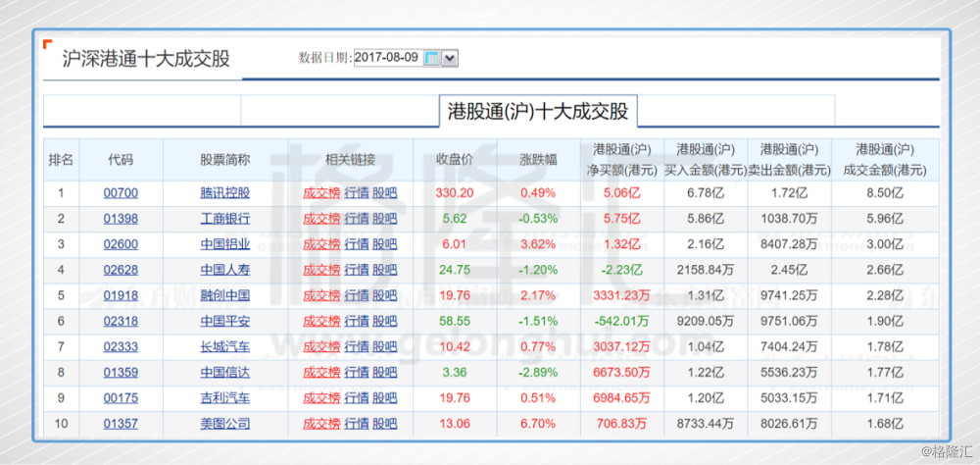Image resolution: width=980 pixels, height=465 pixels.
Task: Open stock code 02318 link
Action: coord(121,322)
